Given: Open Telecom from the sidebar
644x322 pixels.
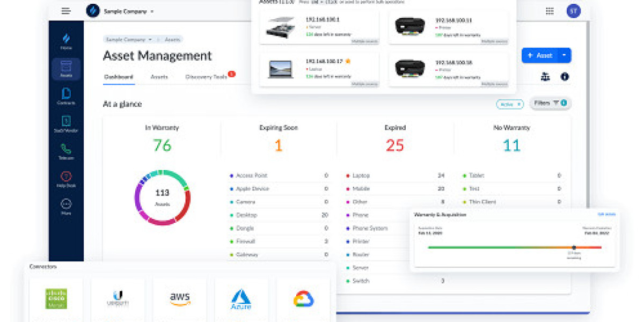Looking at the screenshot, I should [x=66, y=152].
